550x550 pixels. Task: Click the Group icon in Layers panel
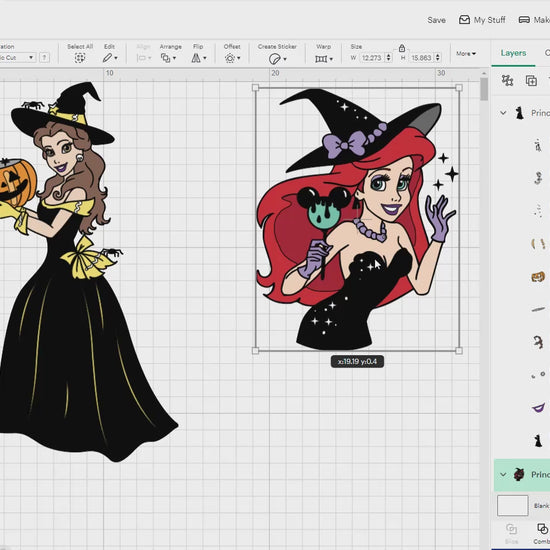pos(507,80)
